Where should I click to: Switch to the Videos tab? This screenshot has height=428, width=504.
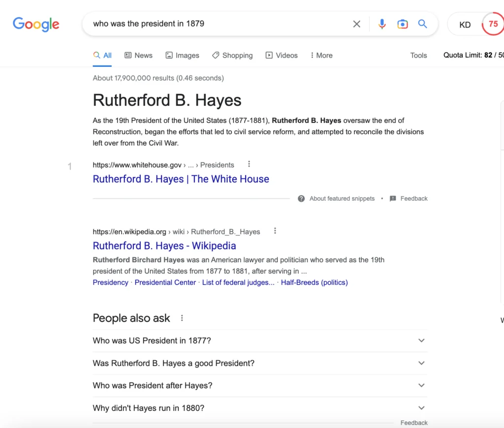(x=282, y=55)
